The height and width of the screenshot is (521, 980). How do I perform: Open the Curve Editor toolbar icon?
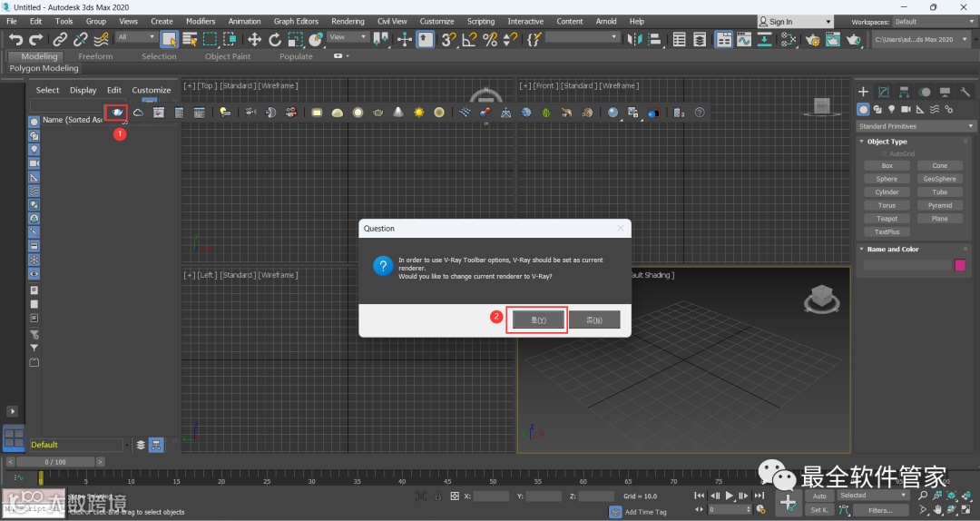click(744, 39)
